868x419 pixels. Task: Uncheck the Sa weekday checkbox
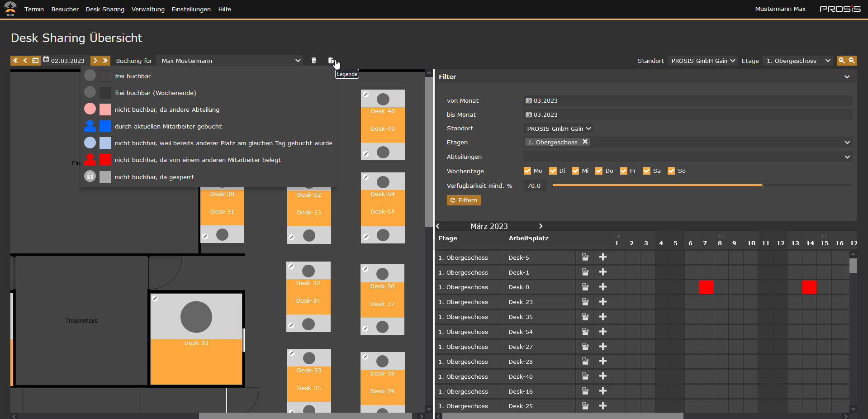pyautogui.click(x=647, y=171)
